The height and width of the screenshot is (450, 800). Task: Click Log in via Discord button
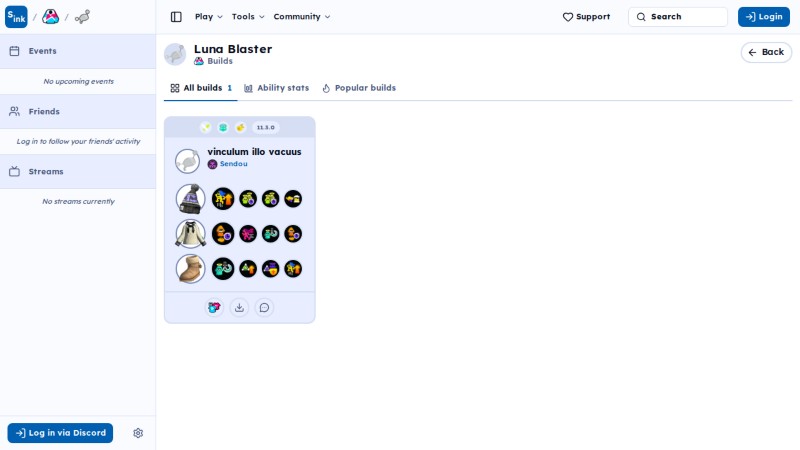click(60, 433)
